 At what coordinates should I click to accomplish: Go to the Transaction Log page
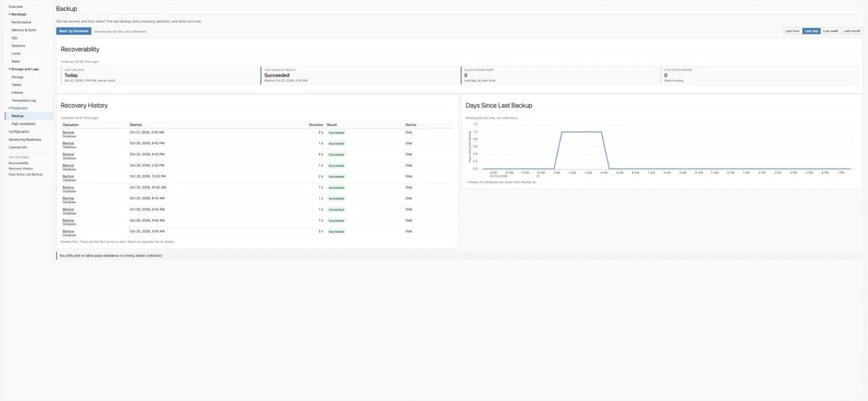coord(24,100)
